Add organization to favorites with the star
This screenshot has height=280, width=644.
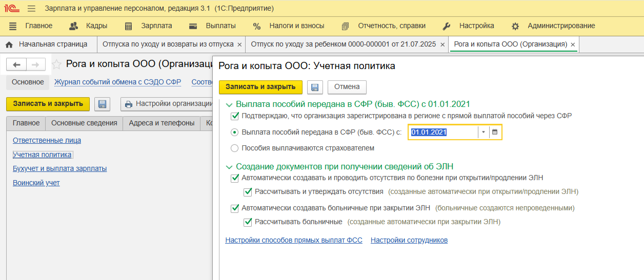click(56, 64)
